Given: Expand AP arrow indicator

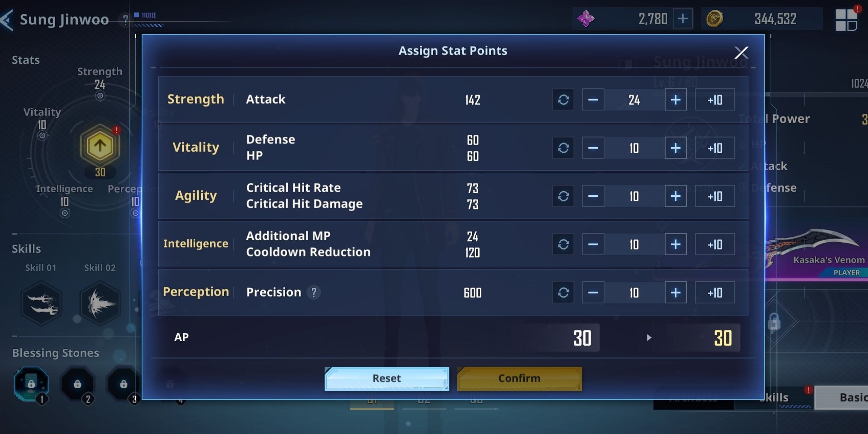Looking at the screenshot, I should click(648, 337).
